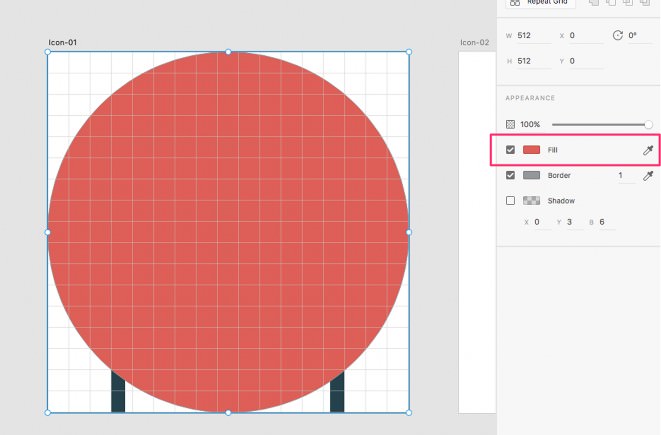Select the Icon-02 artboard label
The width and height of the screenshot is (661, 435).
(x=475, y=42)
